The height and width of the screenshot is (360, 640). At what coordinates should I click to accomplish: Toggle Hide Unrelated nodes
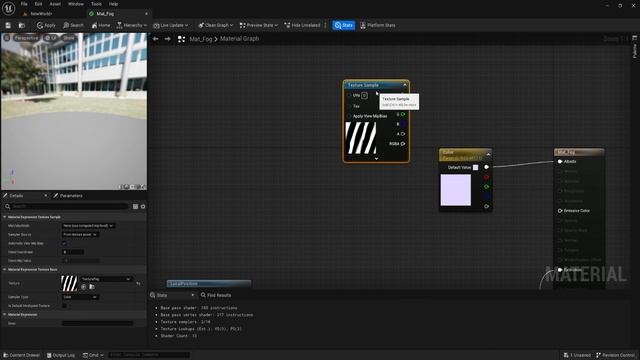click(302, 25)
